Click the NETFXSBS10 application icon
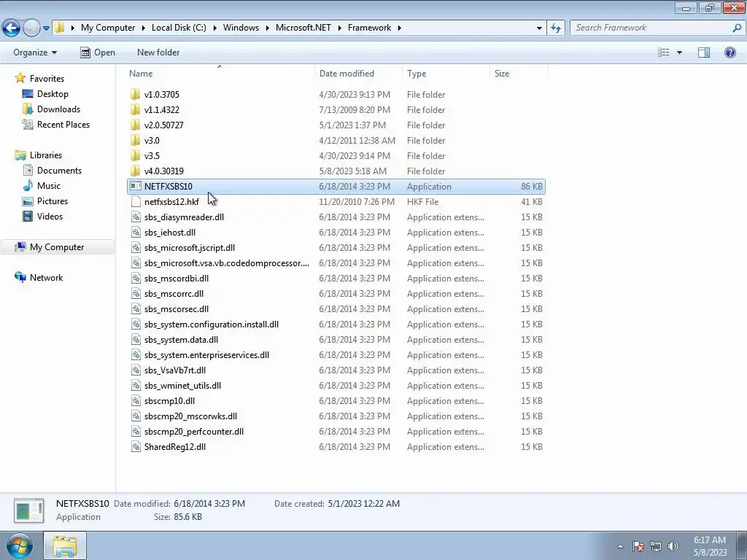The image size is (747, 560). tap(136, 186)
